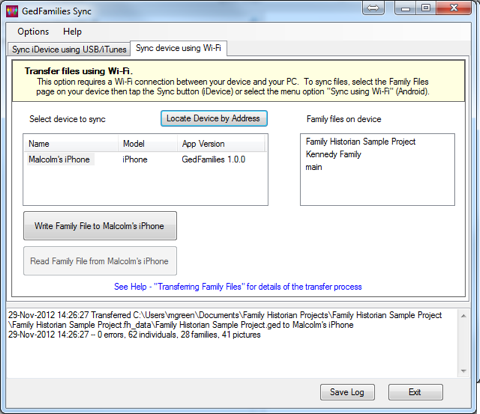Select Family Historian Sample Project file
Image resolution: width=480 pixels, height=414 pixels.
361,142
